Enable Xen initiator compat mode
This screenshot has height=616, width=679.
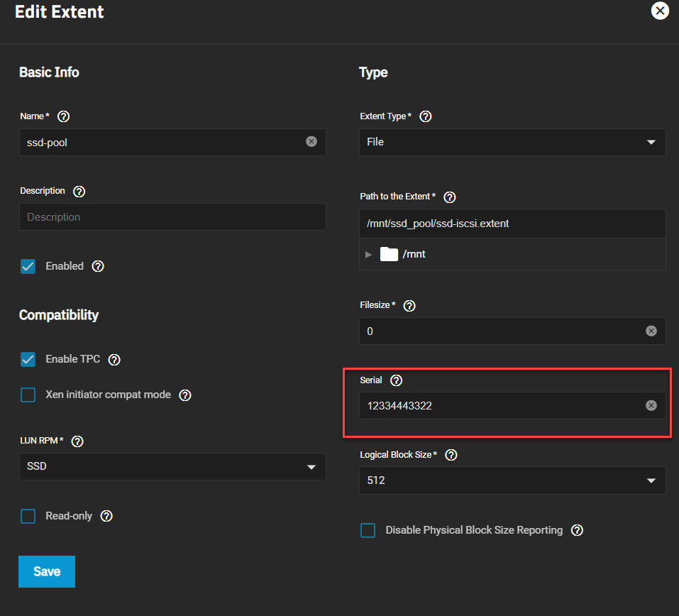(x=28, y=395)
